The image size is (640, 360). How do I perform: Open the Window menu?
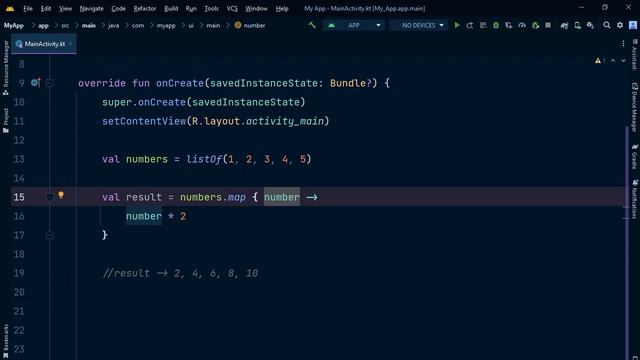pyautogui.click(x=256, y=9)
